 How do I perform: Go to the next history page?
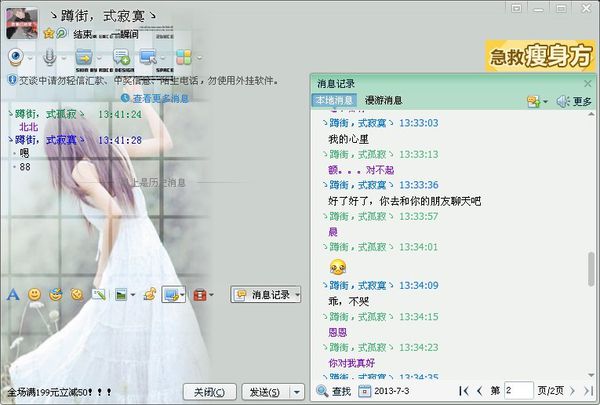pos(572,391)
